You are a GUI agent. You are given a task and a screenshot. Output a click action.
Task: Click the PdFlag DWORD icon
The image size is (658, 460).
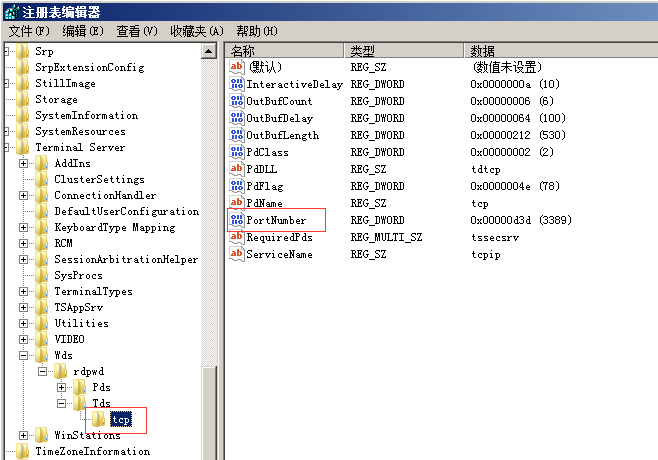tap(237, 186)
